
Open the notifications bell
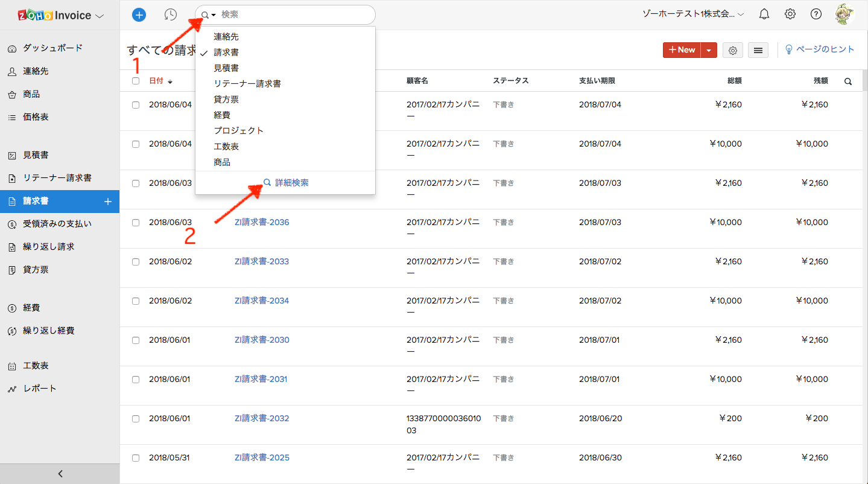[764, 14]
